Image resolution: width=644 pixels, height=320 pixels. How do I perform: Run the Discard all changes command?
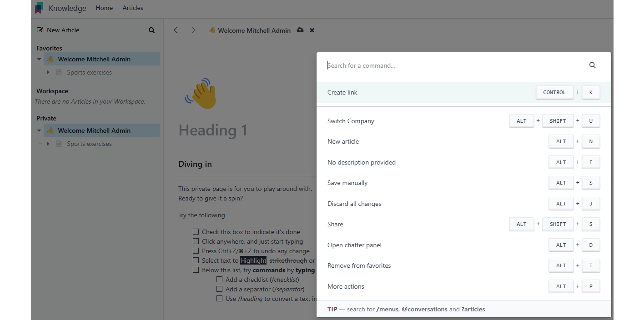(x=464, y=204)
